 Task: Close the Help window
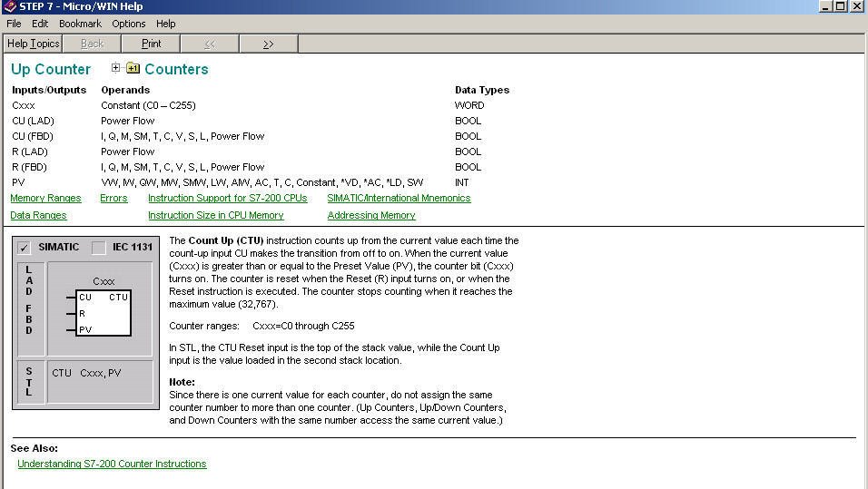856,6
